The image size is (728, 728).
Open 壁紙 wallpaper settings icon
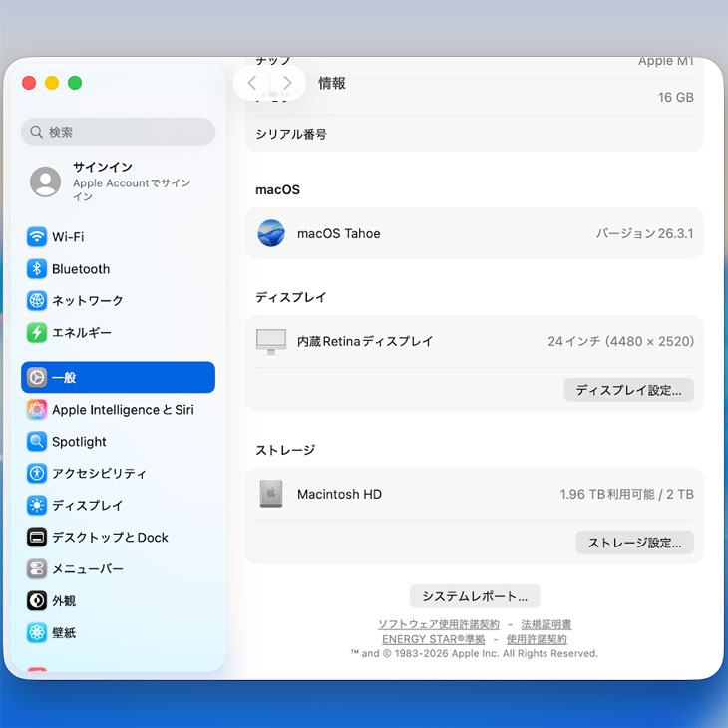coord(37,633)
